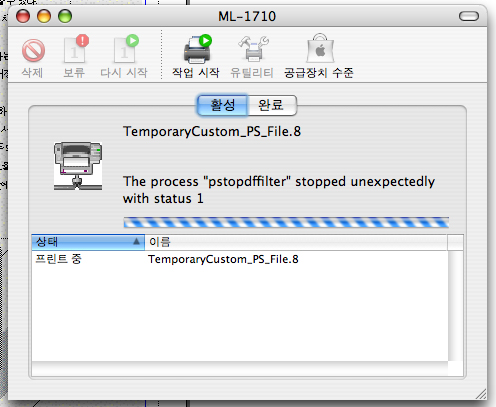Click the 프린트 중 status cell
This screenshot has height=407, width=496.
click(x=59, y=259)
